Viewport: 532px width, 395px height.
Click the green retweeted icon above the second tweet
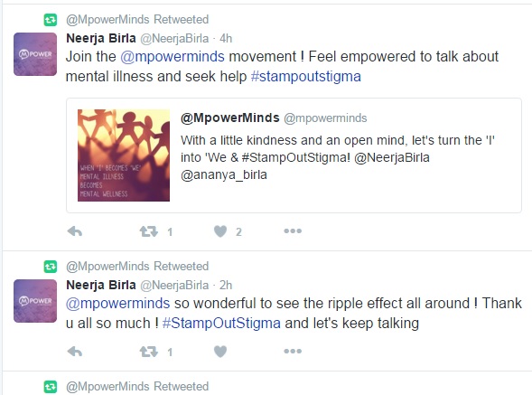[51, 267]
